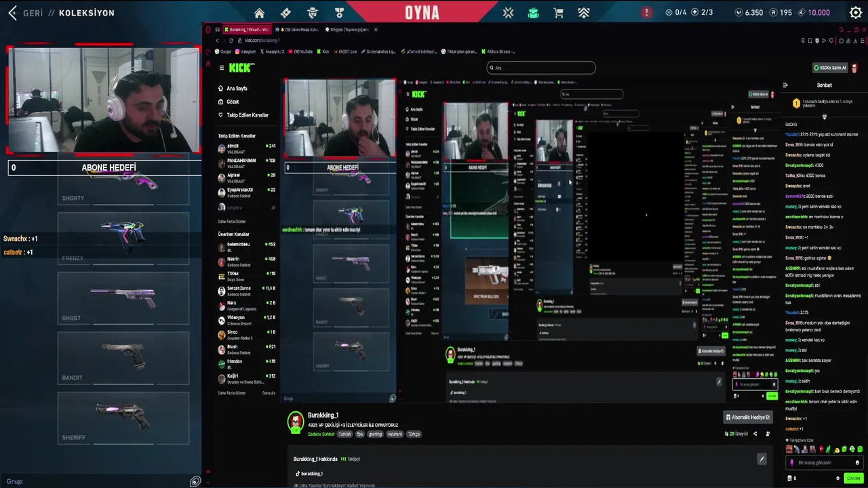Screen dimensions: 868x488
Task: Open the Kaijiri recommended channel
Action: 247,378
